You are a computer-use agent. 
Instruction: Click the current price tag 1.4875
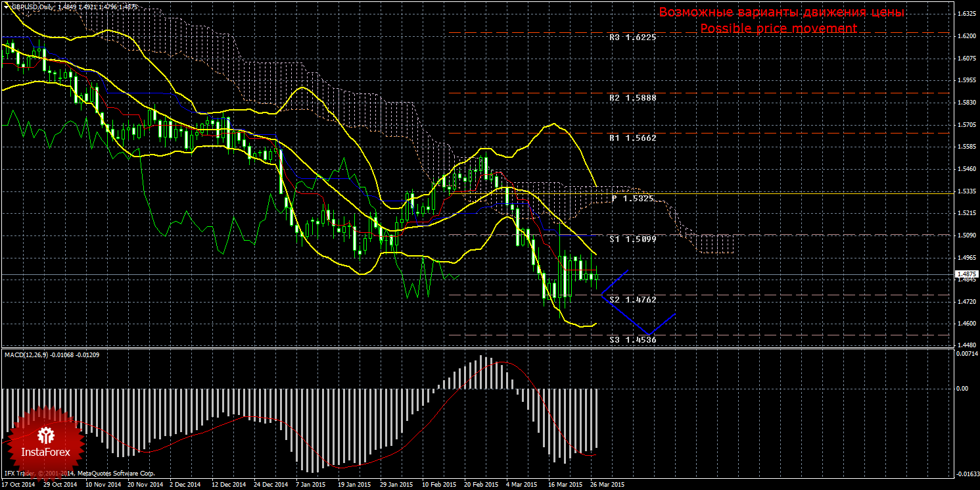(x=965, y=274)
